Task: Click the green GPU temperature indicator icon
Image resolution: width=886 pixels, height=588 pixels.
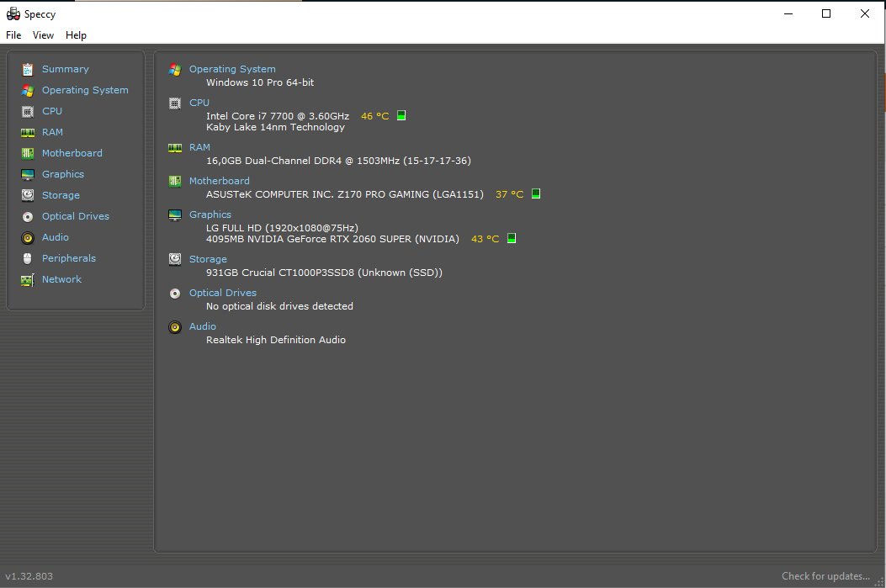Action: [x=512, y=238]
